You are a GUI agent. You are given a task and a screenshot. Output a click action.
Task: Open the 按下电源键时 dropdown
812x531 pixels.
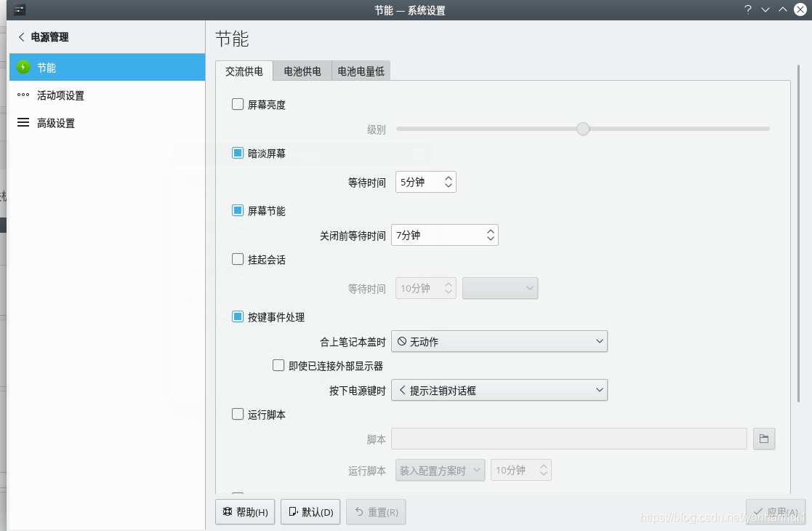coord(499,390)
